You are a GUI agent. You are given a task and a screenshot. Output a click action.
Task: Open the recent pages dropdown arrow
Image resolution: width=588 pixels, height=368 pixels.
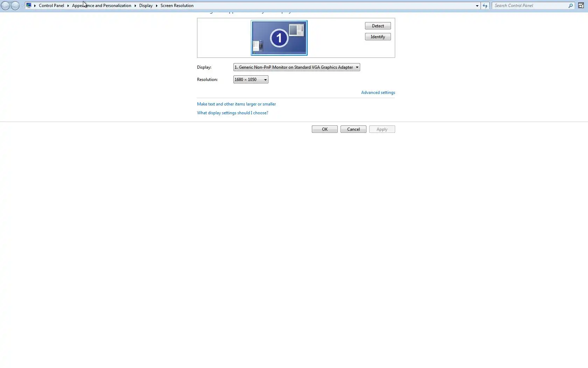[22, 6]
